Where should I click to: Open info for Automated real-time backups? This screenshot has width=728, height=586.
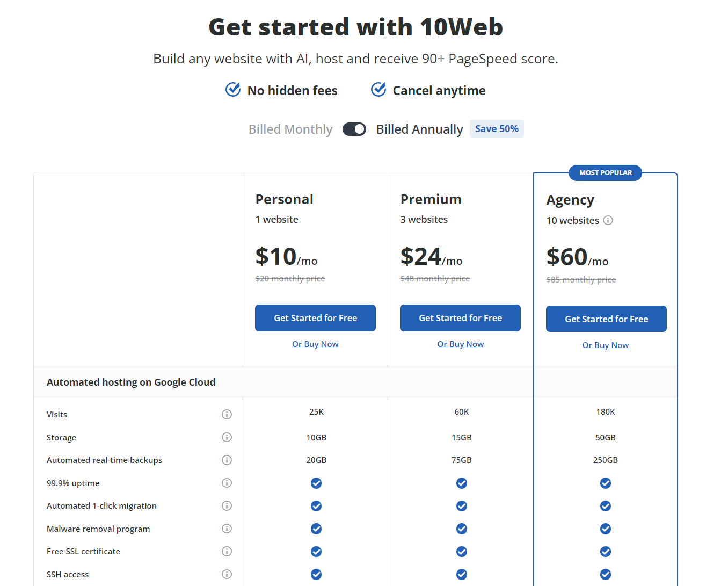pyautogui.click(x=227, y=460)
